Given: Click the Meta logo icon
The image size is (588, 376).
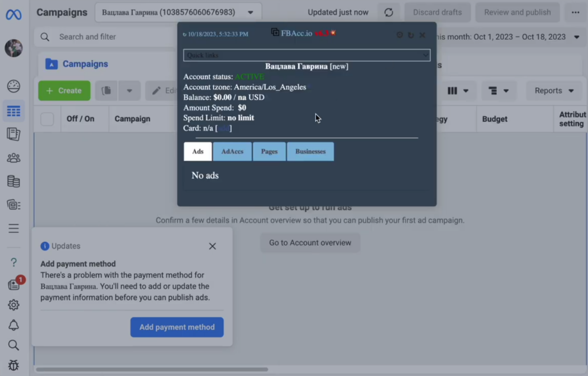Looking at the screenshot, I should (x=14, y=14).
